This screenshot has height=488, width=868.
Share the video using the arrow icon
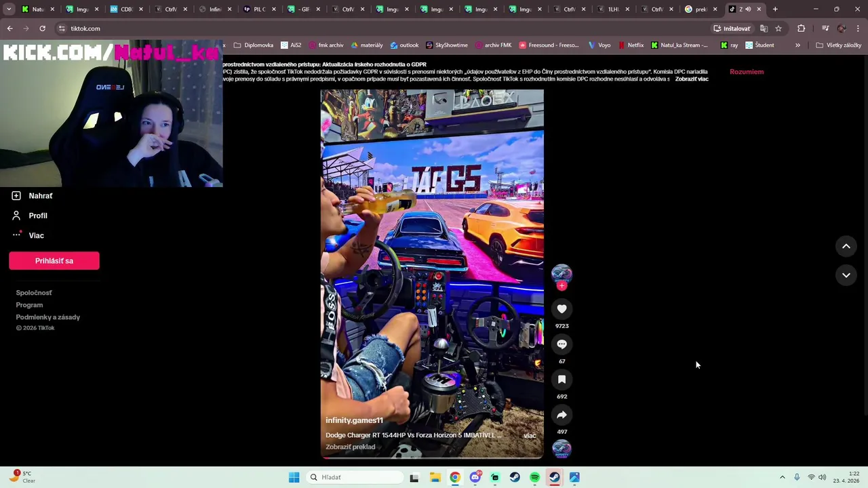[x=561, y=415]
